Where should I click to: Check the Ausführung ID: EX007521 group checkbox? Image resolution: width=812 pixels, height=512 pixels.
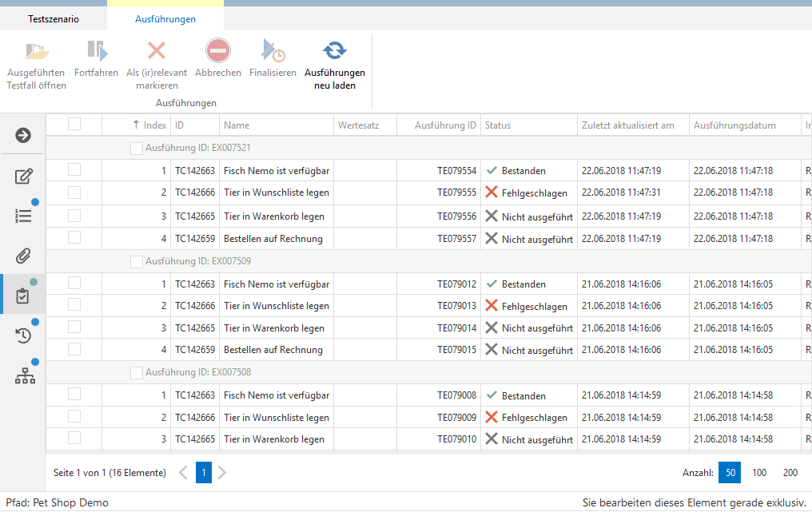point(136,148)
